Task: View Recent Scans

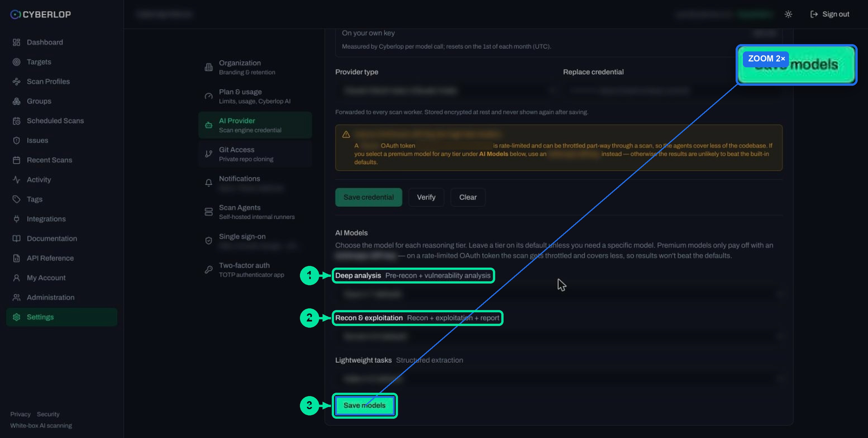Action: point(62,160)
